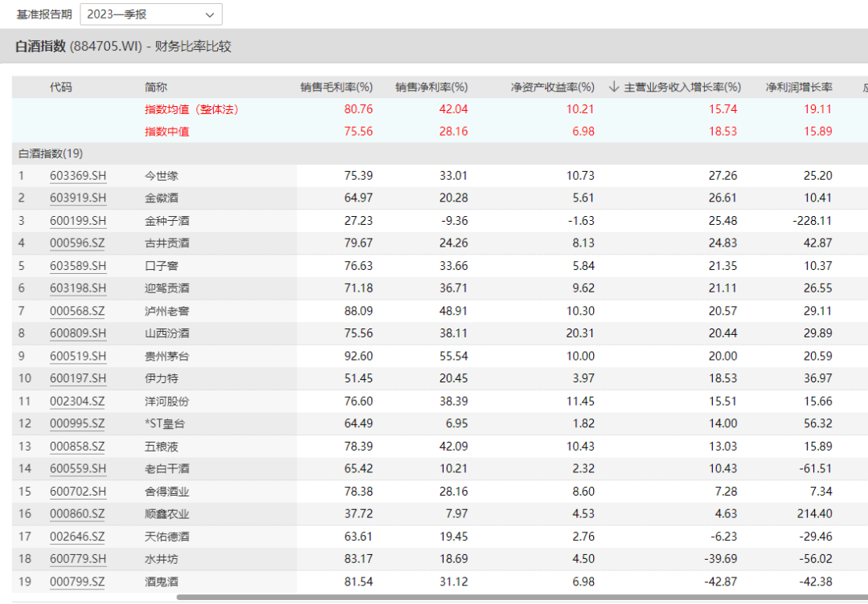
Task: Select the 口子窖 name cell
Action: pos(162,266)
